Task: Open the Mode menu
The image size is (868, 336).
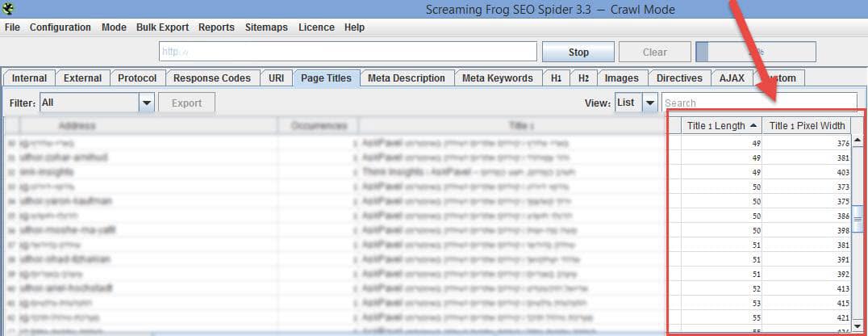Action: (114, 27)
